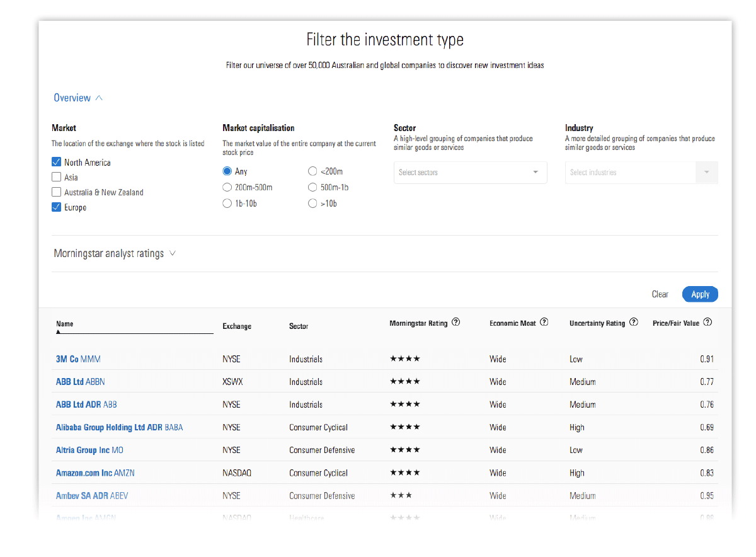Expand Morningstar analyst ratings section
The width and height of the screenshot is (756, 557).
point(115,253)
